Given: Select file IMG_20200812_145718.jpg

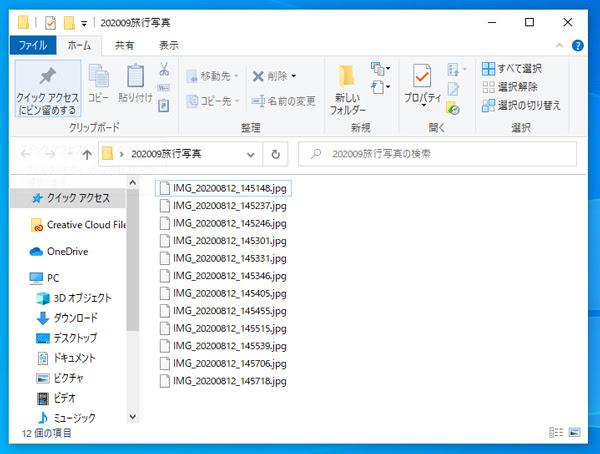Looking at the screenshot, I should tap(223, 381).
